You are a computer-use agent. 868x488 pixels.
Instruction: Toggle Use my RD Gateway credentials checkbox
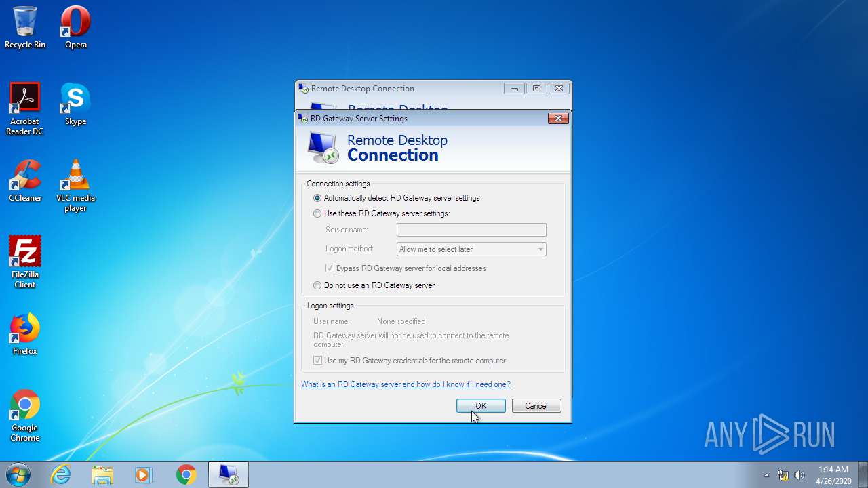[x=410, y=361]
